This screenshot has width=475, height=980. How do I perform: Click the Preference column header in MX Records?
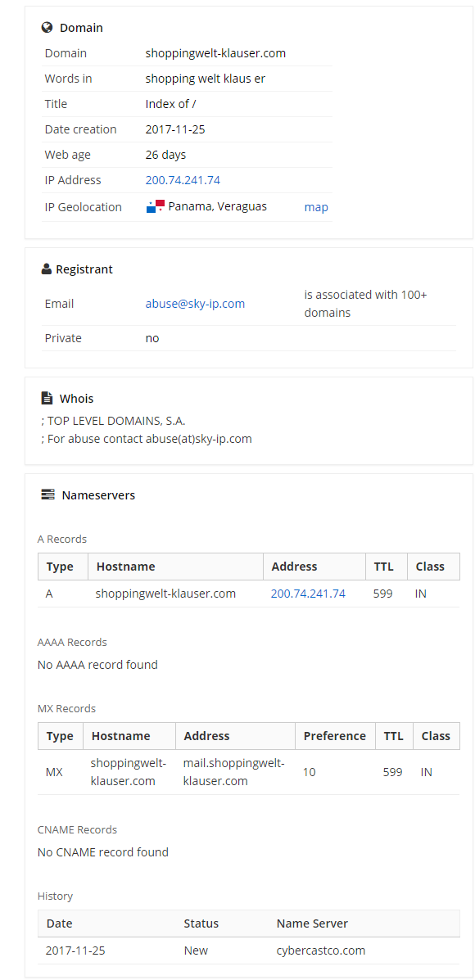(x=335, y=736)
